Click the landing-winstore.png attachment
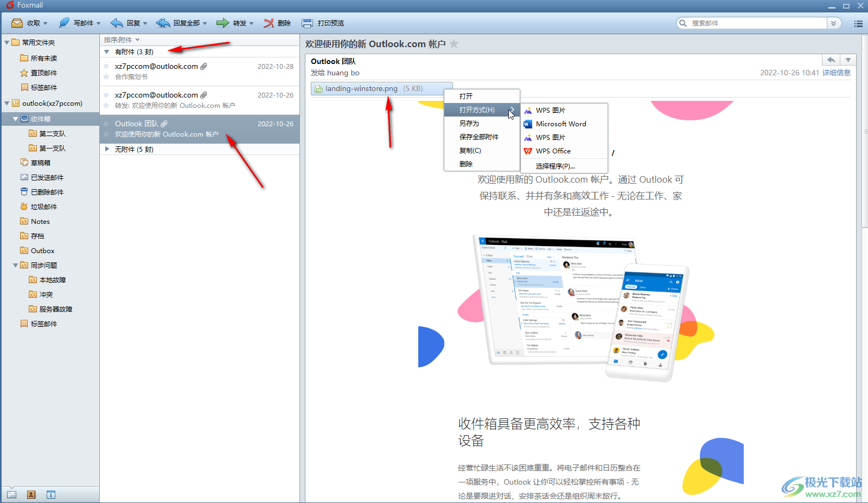The height and width of the screenshot is (503, 868). [x=361, y=88]
